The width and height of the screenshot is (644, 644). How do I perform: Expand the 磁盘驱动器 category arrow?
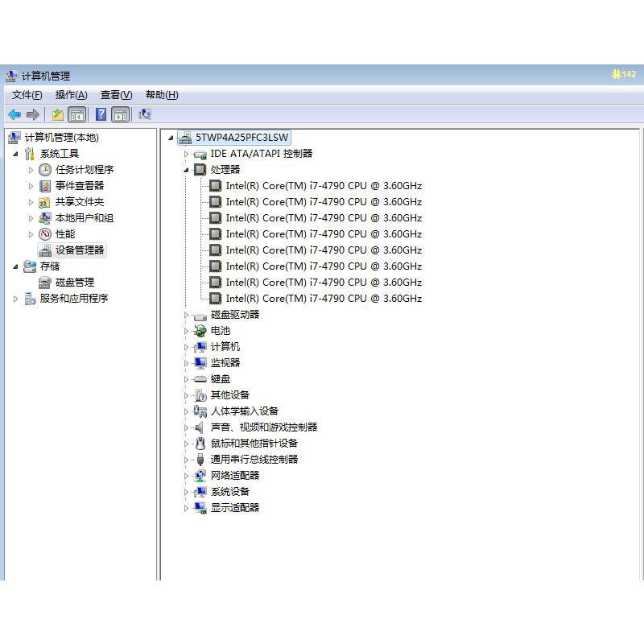click(x=186, y=315)
